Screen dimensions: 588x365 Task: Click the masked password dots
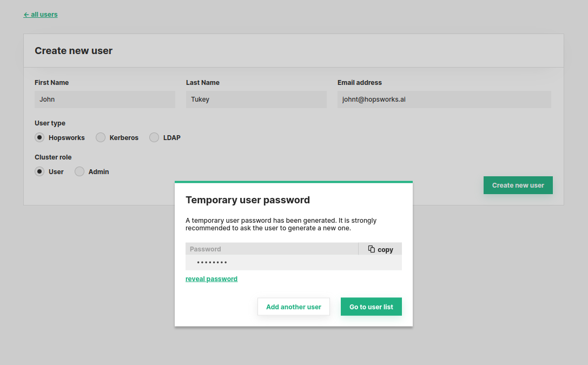212,262
